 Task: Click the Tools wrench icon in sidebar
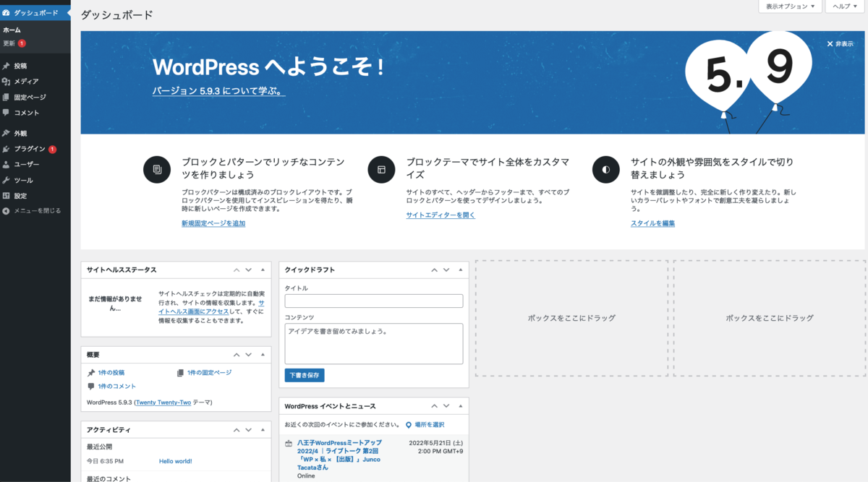coord(7,180)
